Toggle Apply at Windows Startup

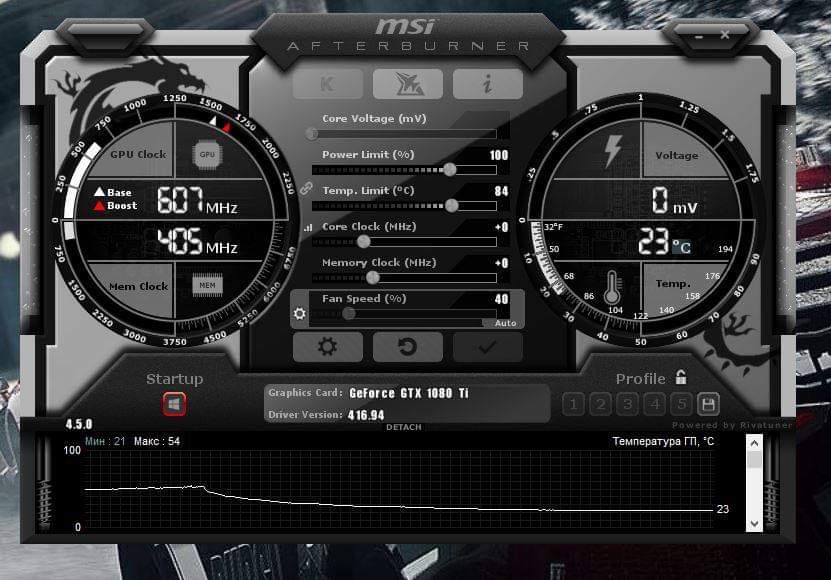pos(174,405)
